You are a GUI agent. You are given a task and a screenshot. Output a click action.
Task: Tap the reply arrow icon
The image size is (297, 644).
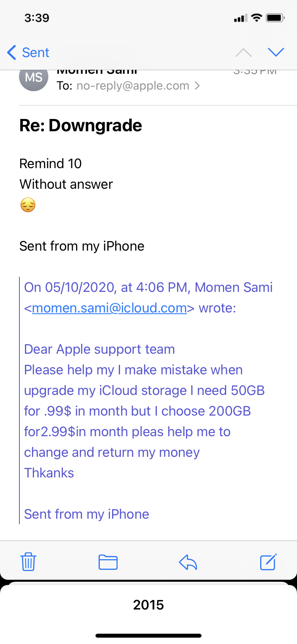(x=188, y=562)
